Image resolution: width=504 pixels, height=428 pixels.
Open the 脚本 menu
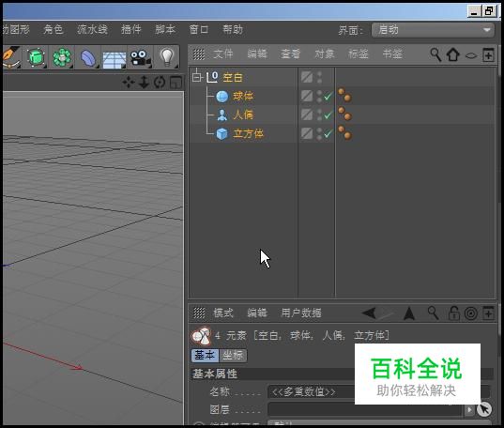click(165, 30)
